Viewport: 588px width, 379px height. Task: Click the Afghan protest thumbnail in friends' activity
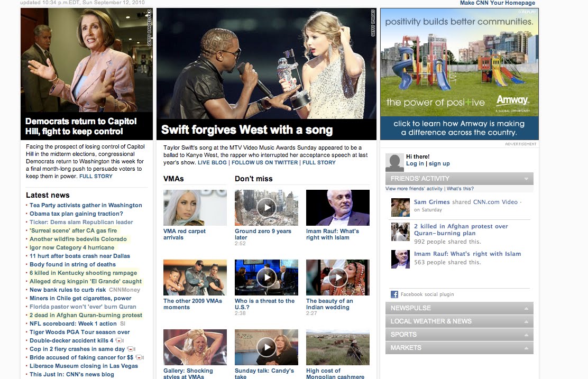pos(400,232)
